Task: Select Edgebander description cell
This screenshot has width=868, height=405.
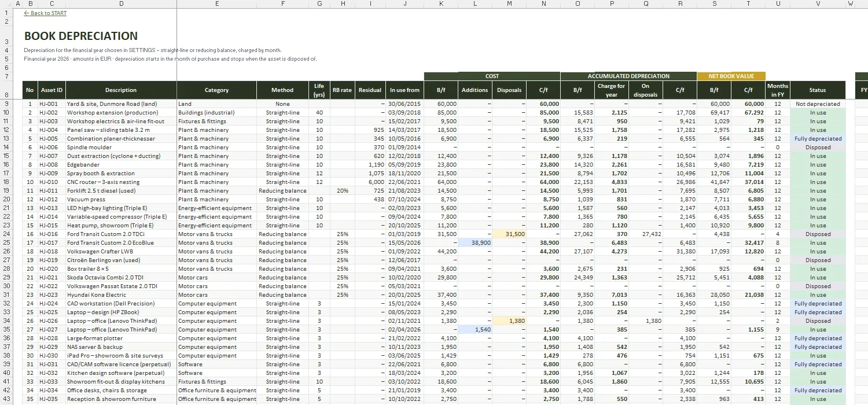Action: pyautogui.click(x=121, y=165)
